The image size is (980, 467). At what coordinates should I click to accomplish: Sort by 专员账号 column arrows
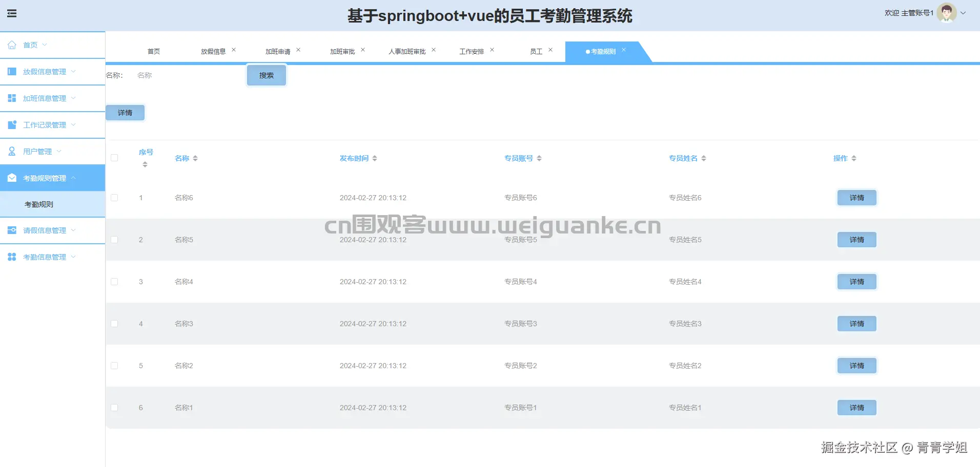tap(539, 159)
